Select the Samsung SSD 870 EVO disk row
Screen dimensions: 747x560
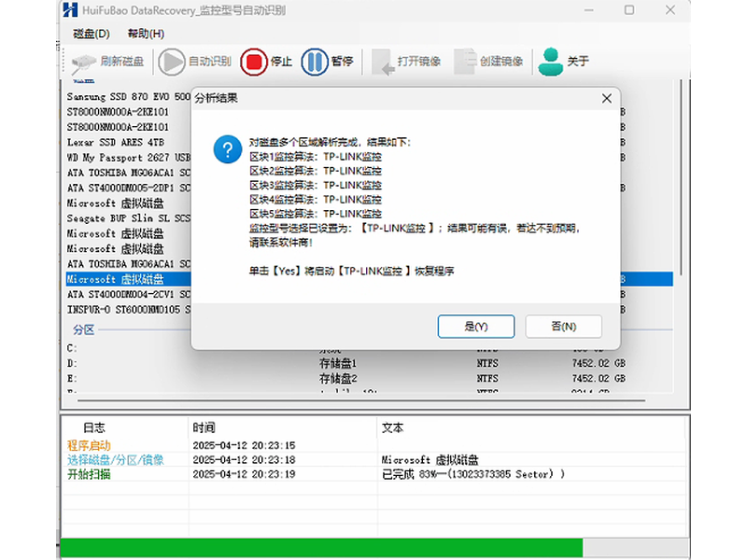point(129,97)
